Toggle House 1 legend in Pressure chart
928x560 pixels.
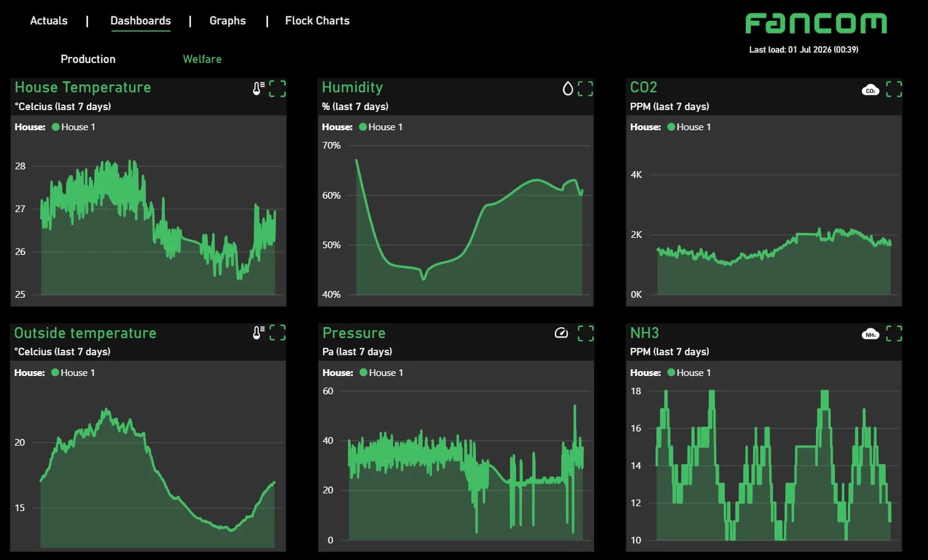[x=382, y=373]
